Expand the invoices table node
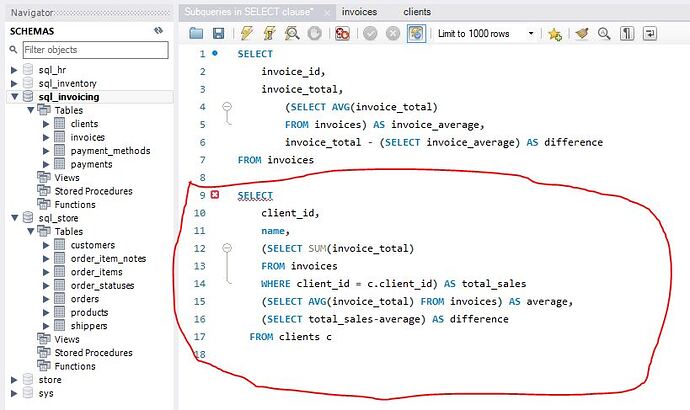Viewport: 690px width, 410px height. pyautogui.click(x=46, y=137)
